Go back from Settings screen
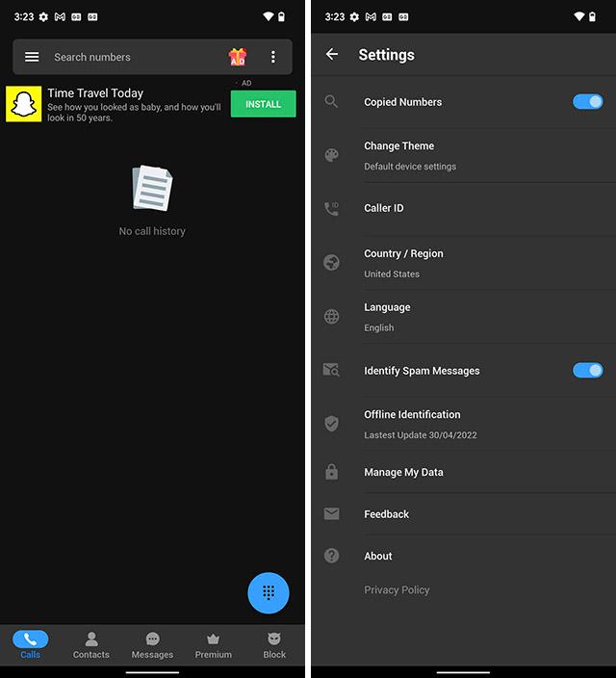Screen dimensions: 616x678 point(332,55)
